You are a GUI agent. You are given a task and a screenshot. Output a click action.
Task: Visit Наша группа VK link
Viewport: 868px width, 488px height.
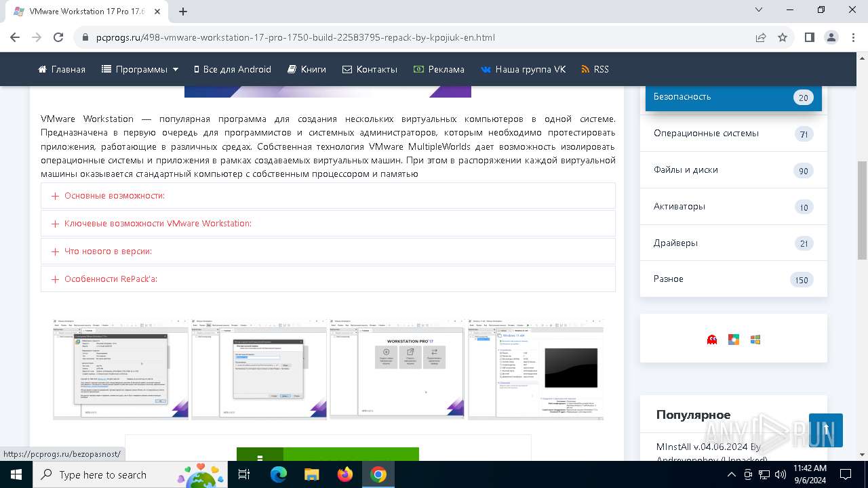click(x=523, y=69)
